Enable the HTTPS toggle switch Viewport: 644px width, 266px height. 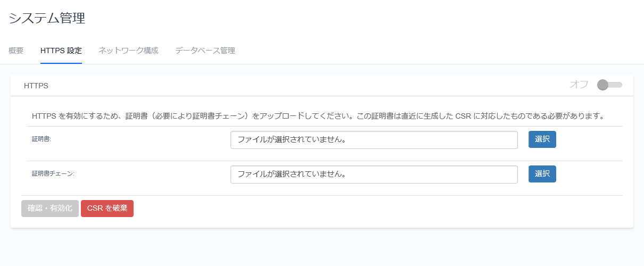[x=609, y=85]
